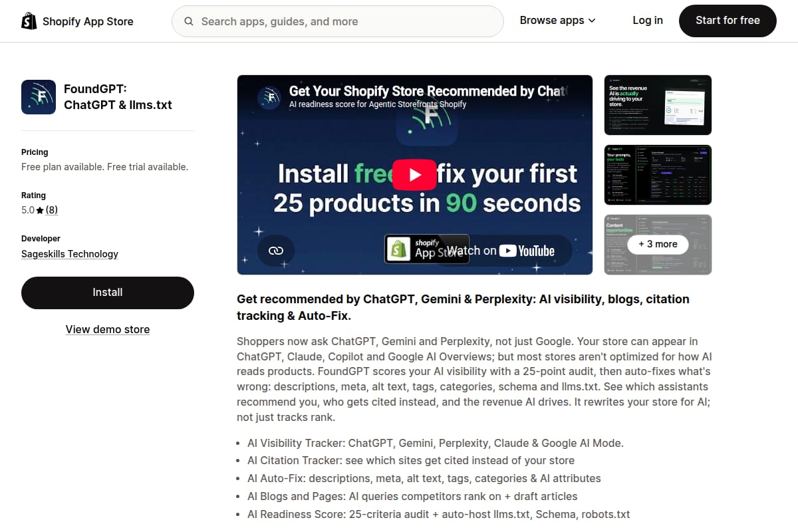The width and height of the screenshot is (798, 532).
Task: Open the (8) reviews link
Action: [x=52, y=210]
